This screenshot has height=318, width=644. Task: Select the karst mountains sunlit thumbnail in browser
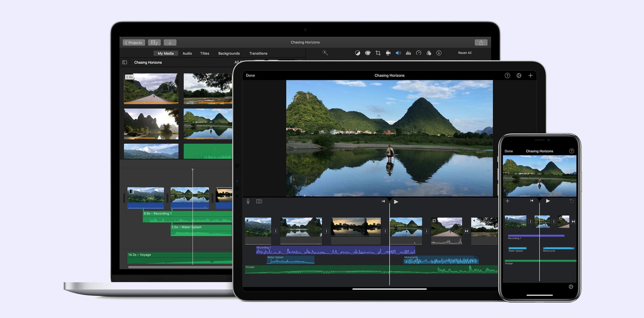pos(151,124)
